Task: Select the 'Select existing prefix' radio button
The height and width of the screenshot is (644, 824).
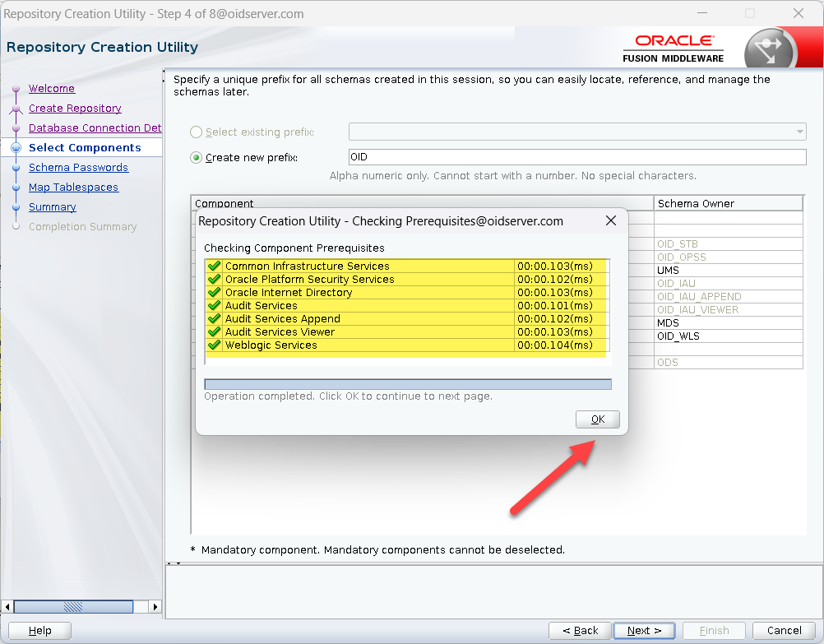Action: tap(197, 132)
